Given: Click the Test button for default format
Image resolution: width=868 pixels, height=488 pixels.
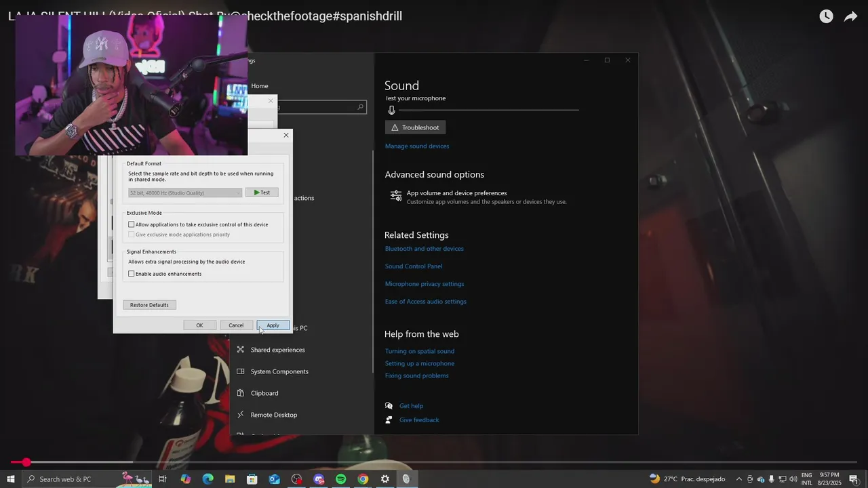Looking at the screenshot, I should (262, 192).
